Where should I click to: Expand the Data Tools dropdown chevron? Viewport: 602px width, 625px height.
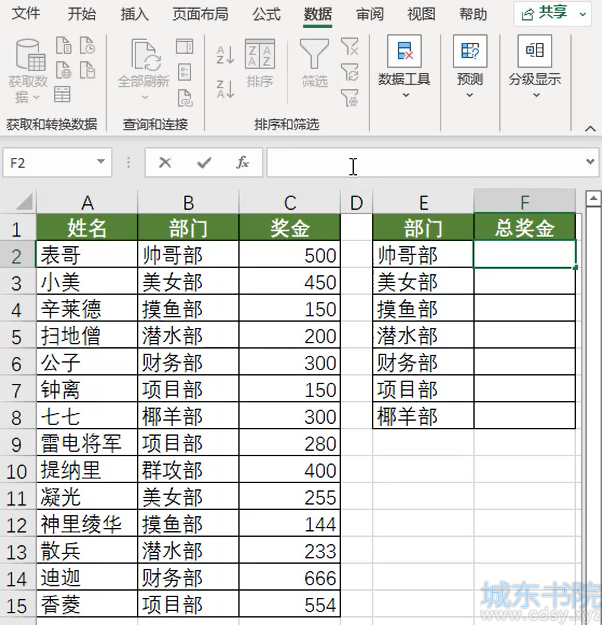pyautogui.click(x=406, y=95)
